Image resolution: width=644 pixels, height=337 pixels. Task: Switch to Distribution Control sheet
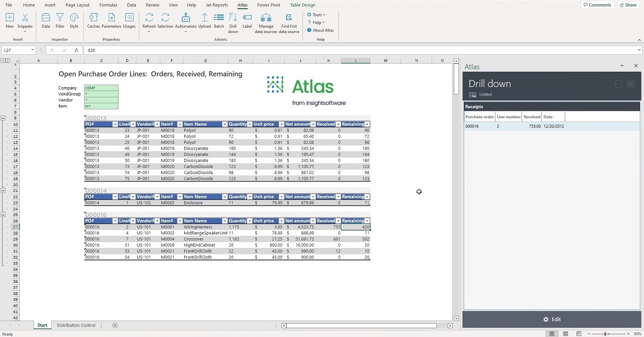tap(76, 325)
